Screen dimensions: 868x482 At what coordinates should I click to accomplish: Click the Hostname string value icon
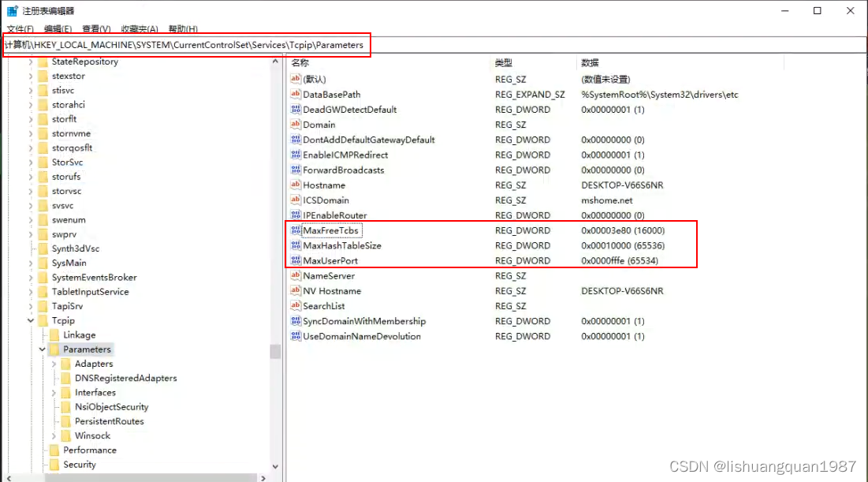[x=296, y=185]
